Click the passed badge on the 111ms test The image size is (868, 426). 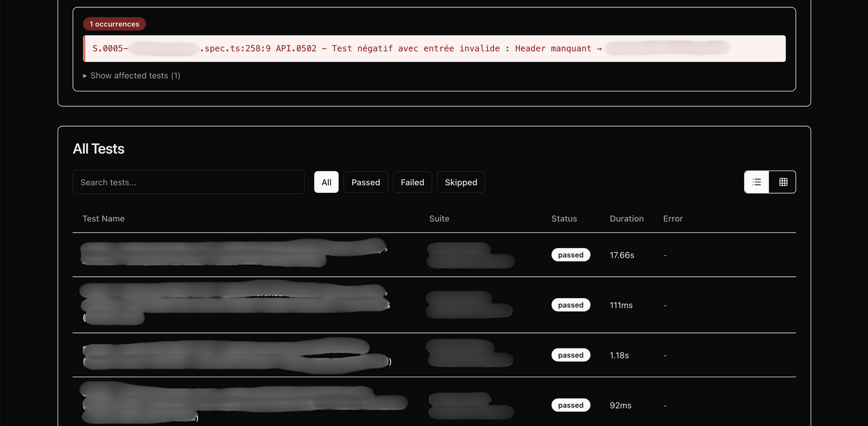pyautogui.click(x=571, y=305)
